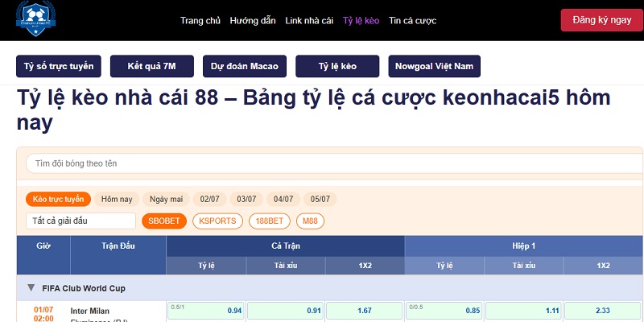Collapse the FIFA Club World Cup group
644x322 pixels.
click(x=31, y=288)
